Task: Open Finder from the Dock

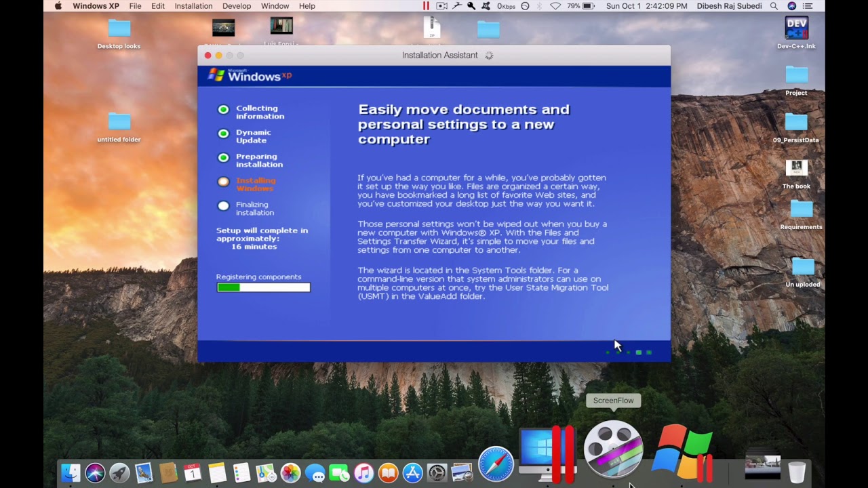Action: 71,472
